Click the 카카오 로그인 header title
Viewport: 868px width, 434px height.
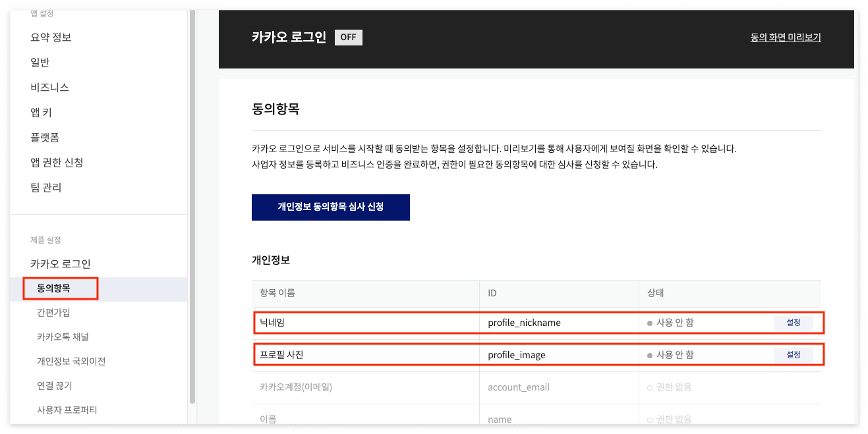coord(289,37)
